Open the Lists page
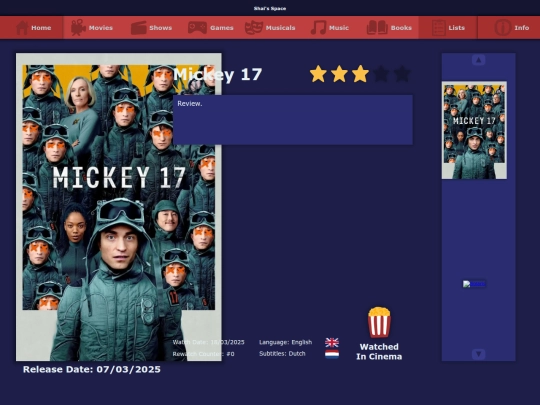540x405 pixels. click(448, 28)
